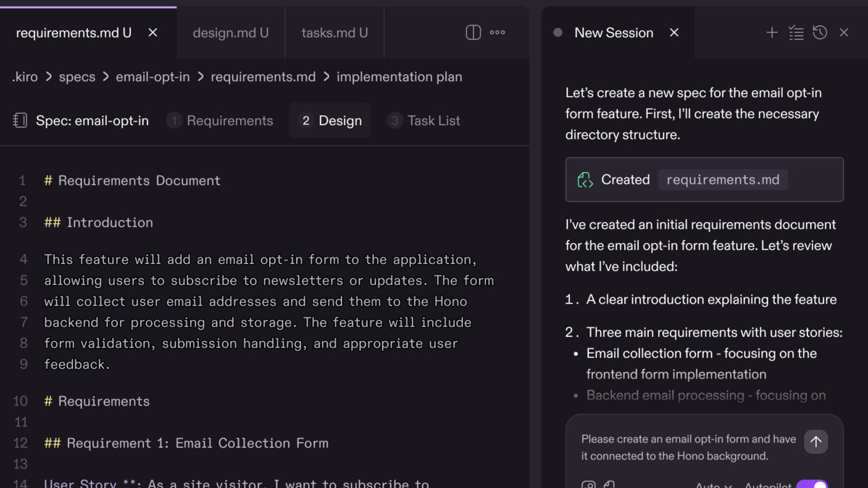Click the 'Email collection form' bullet item
Viewport: 868px width, 488px height.
pos(702,364)
